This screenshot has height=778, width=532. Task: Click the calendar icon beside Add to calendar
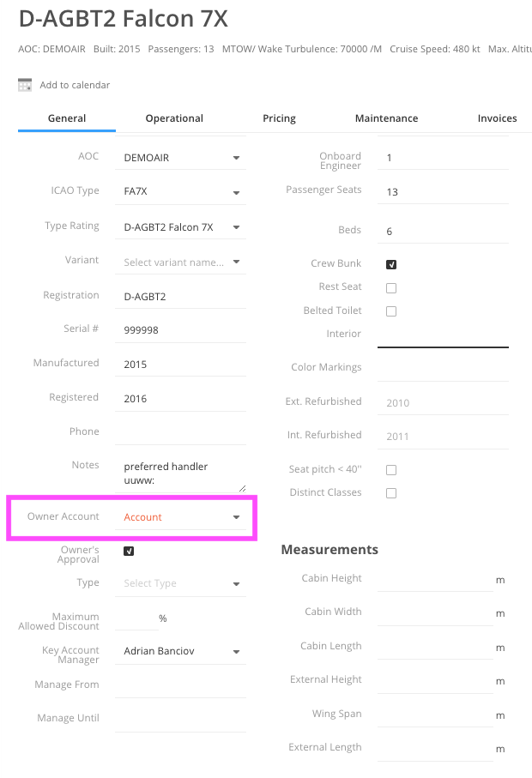(x=25, y=85)
